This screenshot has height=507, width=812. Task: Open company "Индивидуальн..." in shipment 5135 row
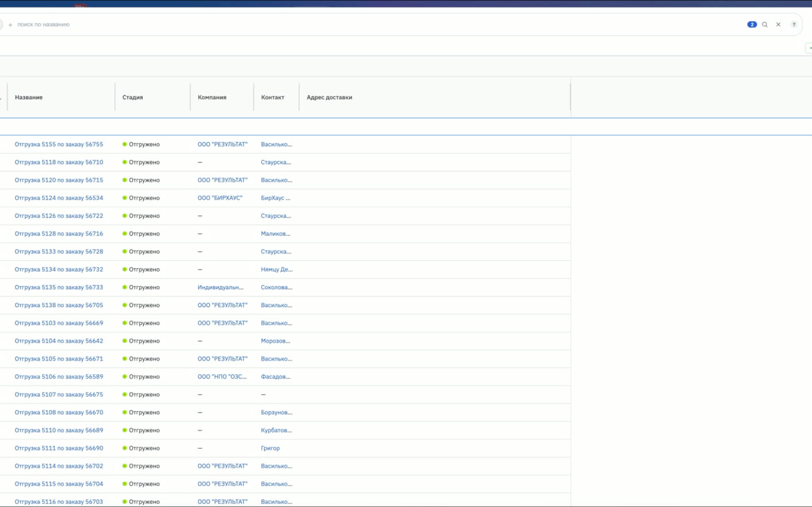point(221,287)
